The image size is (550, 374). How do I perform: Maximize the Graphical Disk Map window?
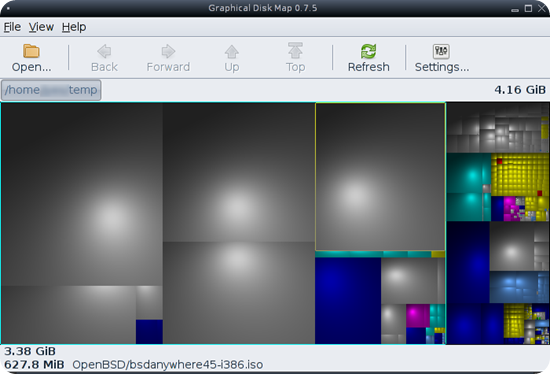coord(528,8)
